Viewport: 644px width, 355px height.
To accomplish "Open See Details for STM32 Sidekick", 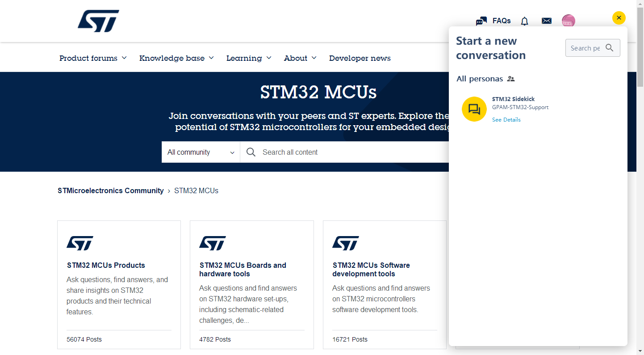I will [x=506, y=119].
